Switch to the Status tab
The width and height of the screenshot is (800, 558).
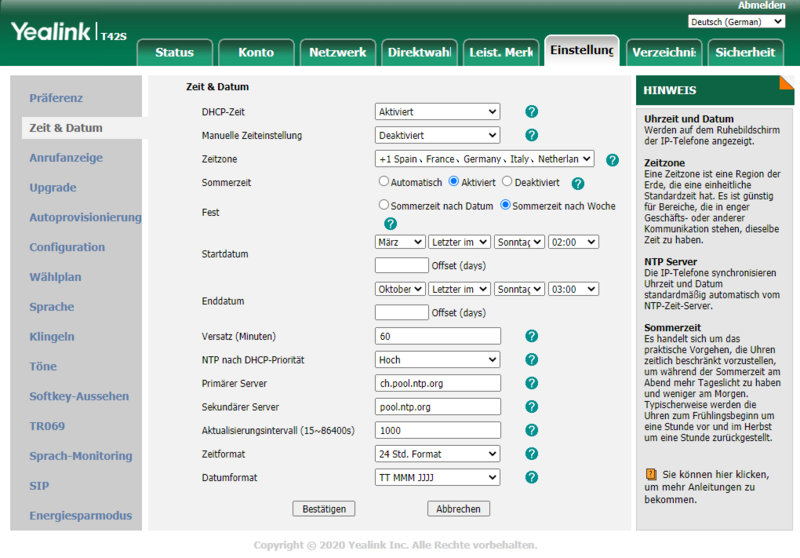pos(174,52)
